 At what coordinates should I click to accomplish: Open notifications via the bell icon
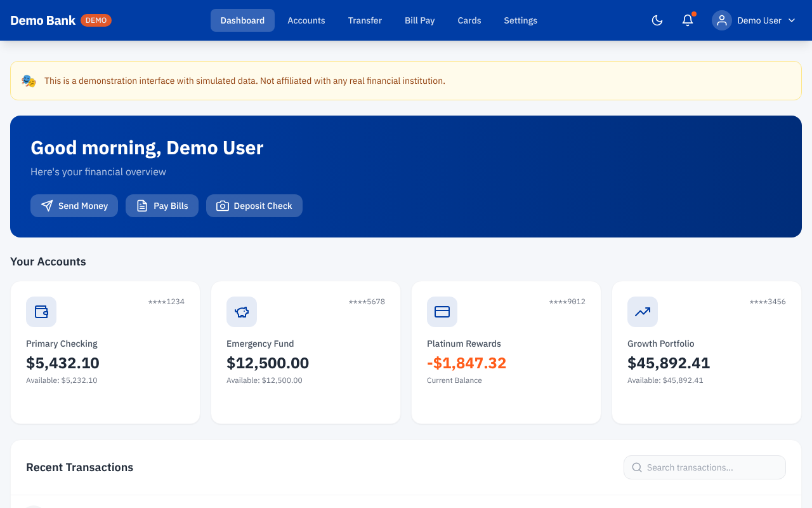tap(687, 20)
